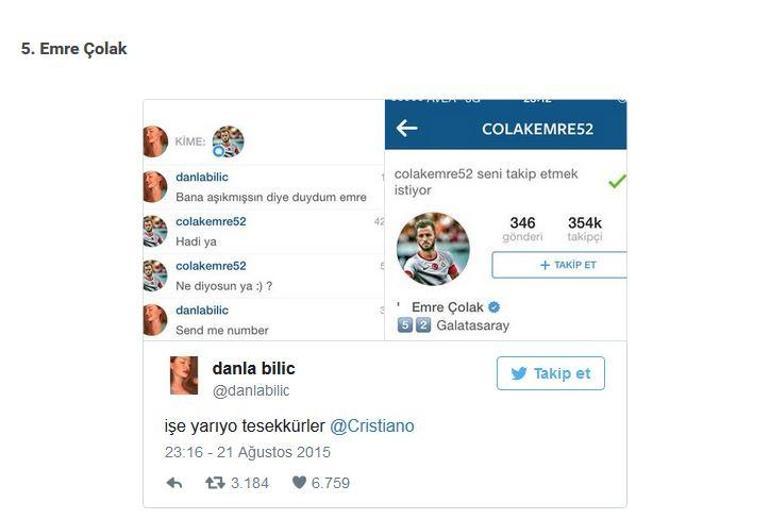Screen dimensions: 770x519
Task: Click the Instagram TAKİP ET button
Action: click(559, 265)
